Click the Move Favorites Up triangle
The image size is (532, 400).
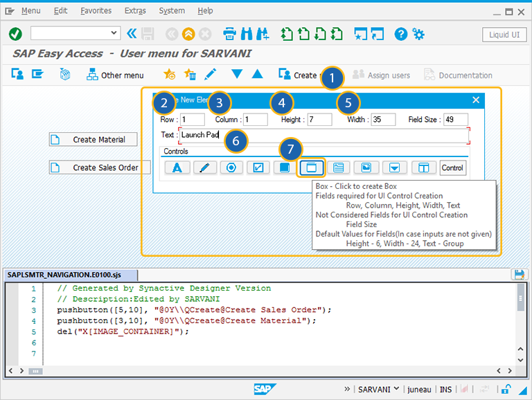(258, 73)
